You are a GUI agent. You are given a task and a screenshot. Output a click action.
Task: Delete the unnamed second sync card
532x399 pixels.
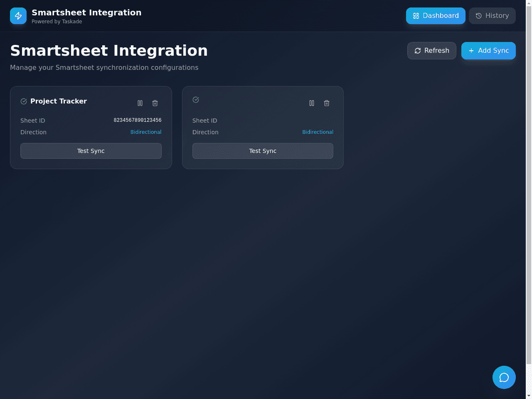point(327,103)
